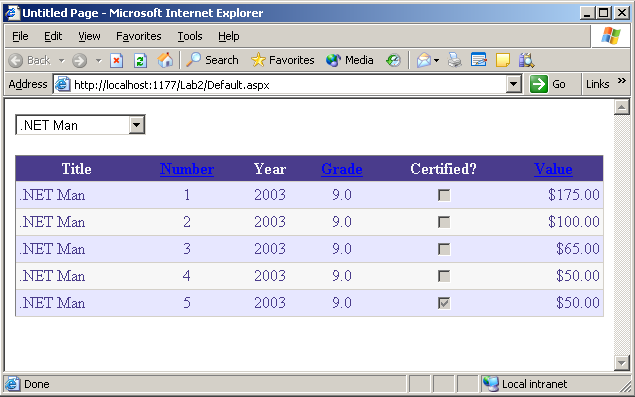635x397 pixels.
Task: Click the vertical scrollbar down arrow
Action: pos(622,363)
